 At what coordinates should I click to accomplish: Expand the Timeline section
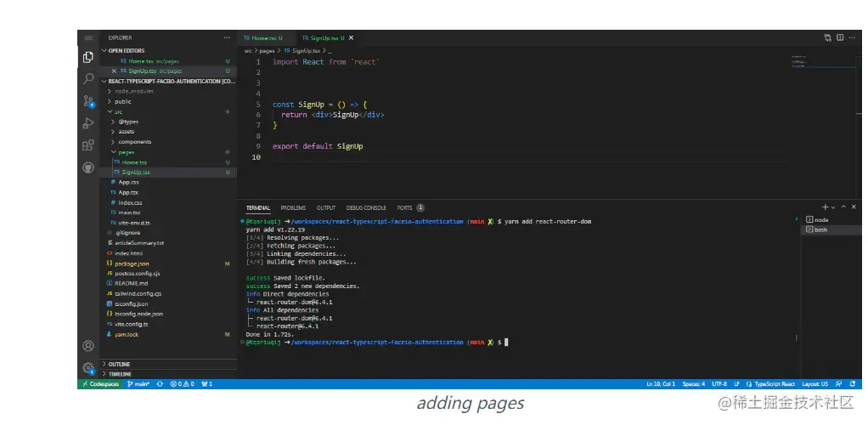[x=168, y=374]
